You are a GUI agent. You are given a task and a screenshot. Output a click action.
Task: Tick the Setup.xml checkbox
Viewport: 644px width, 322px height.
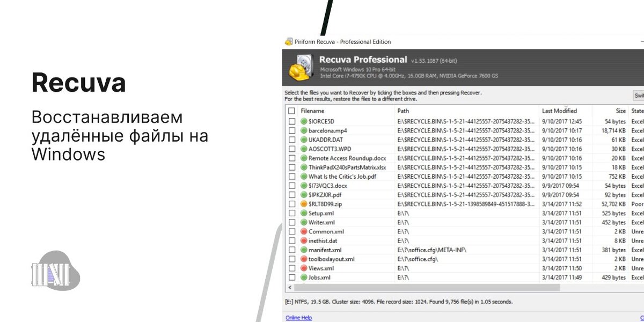(291, 213)
